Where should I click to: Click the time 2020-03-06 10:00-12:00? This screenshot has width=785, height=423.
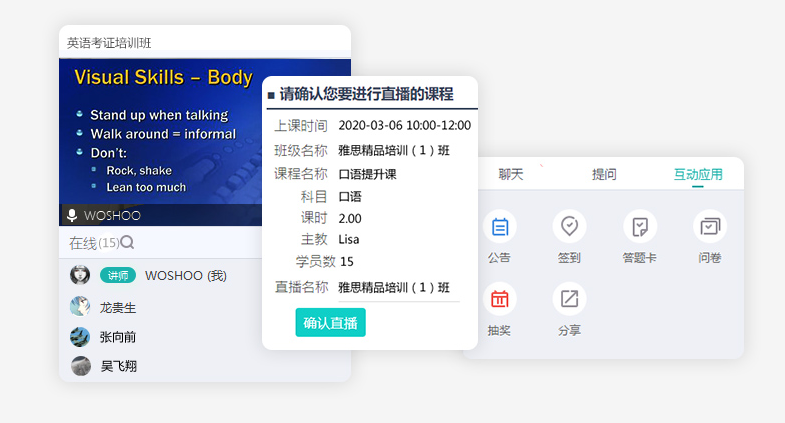(405, 125)
